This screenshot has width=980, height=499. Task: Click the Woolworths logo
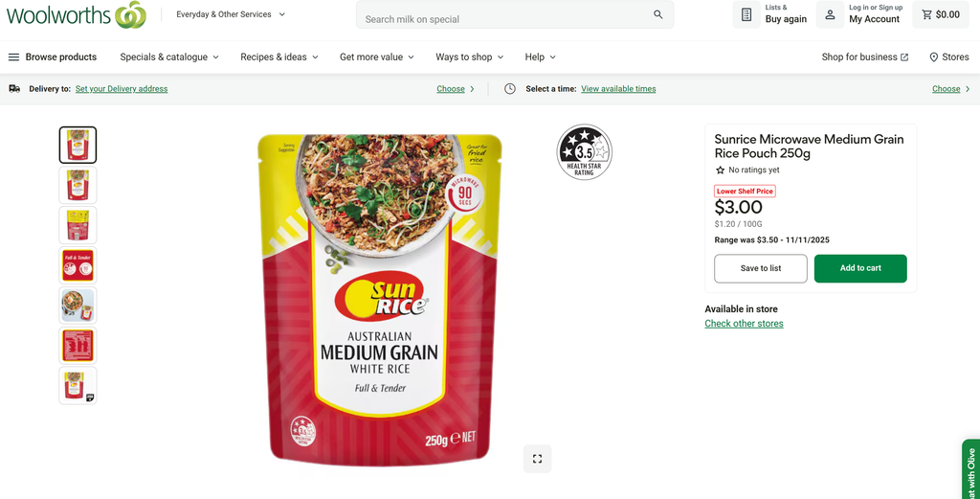[x=77, y=14]
